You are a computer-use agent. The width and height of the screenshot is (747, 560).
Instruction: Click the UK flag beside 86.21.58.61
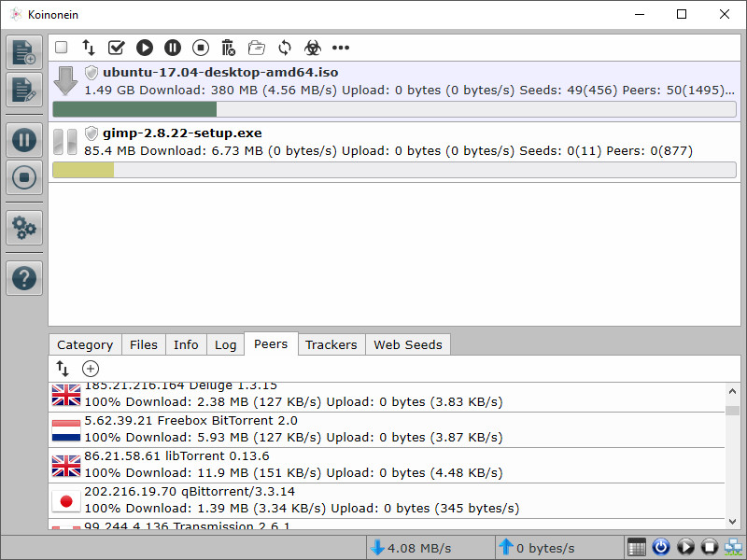66,466
